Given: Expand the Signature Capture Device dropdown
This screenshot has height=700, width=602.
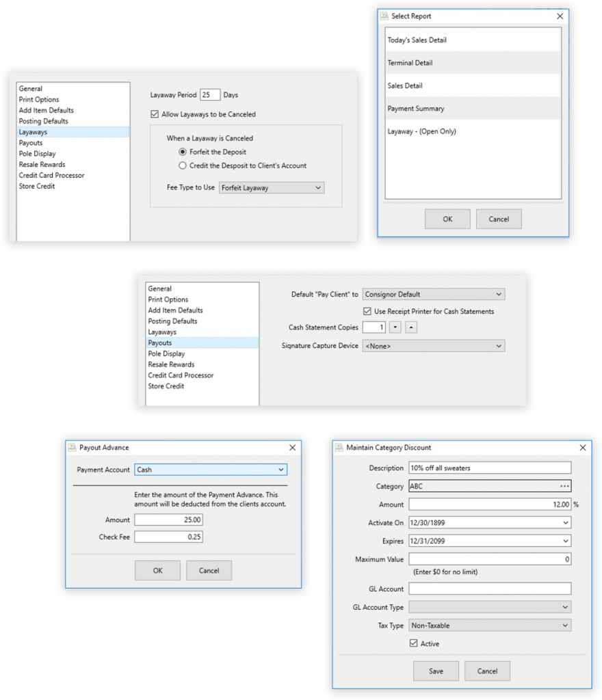Looking at the screenshot, I should (433, 346).
